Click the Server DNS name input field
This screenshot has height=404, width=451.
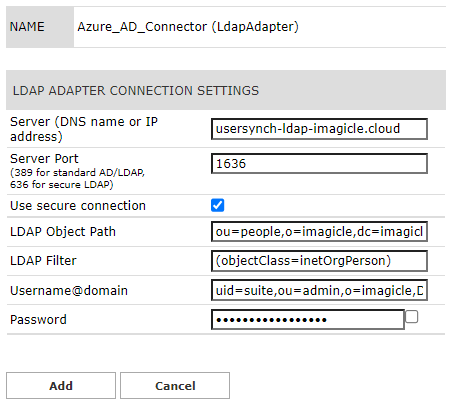click(319, 129)
